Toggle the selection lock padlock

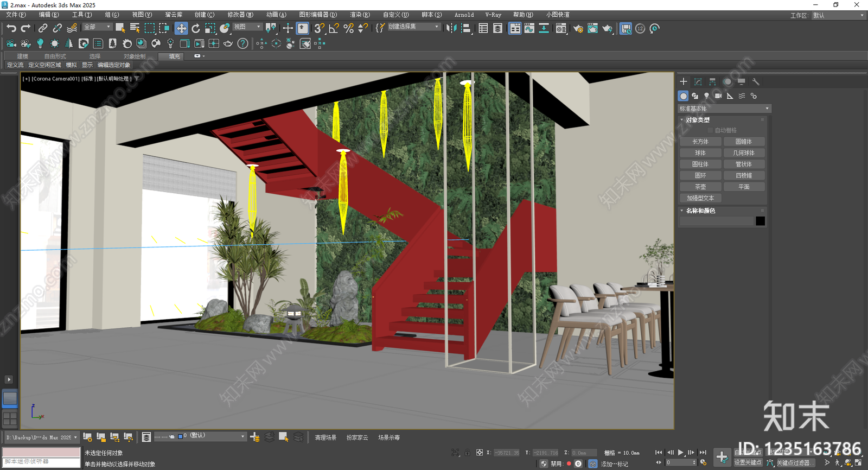467,452
